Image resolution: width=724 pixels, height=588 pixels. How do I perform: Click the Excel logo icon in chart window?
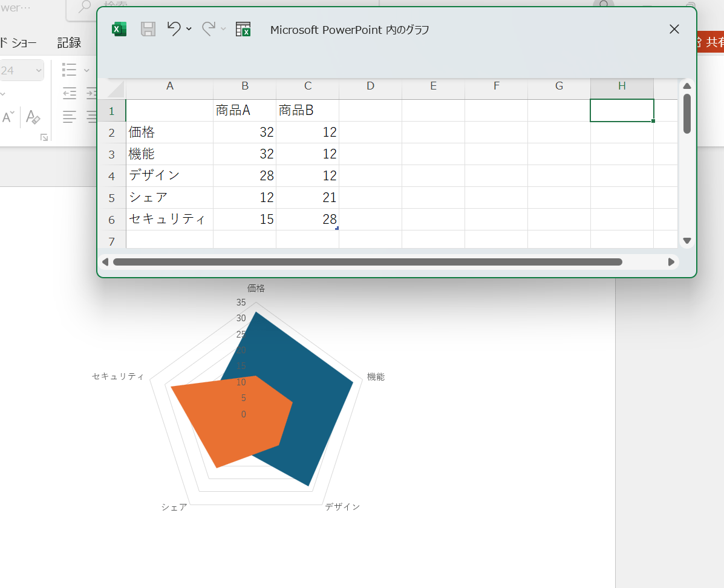click(x=119, y=29)
